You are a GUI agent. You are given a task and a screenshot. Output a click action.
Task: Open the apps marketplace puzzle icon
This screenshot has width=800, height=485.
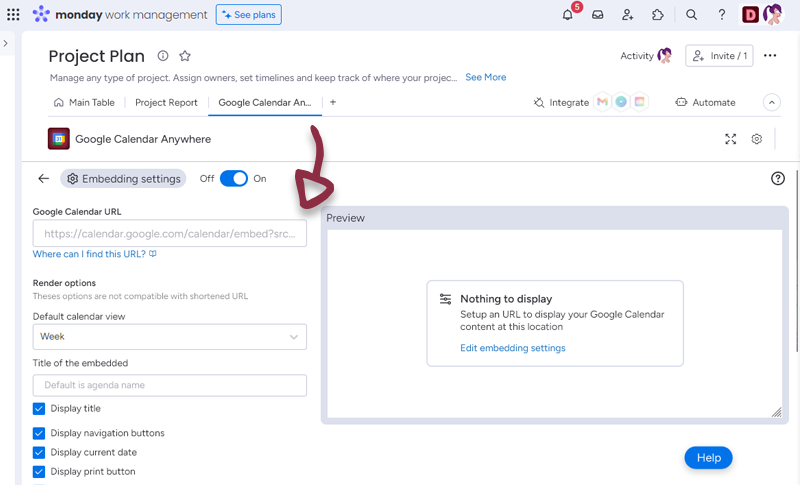[x=657, y=15]
